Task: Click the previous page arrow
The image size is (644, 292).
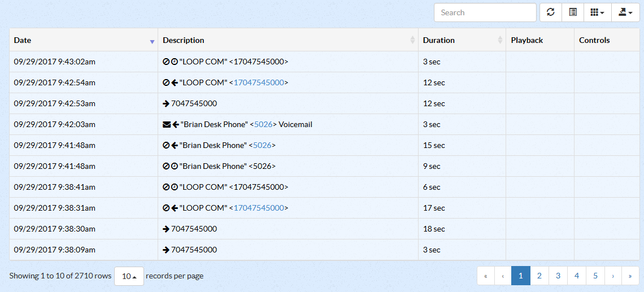Action: (x=503, y=276)
